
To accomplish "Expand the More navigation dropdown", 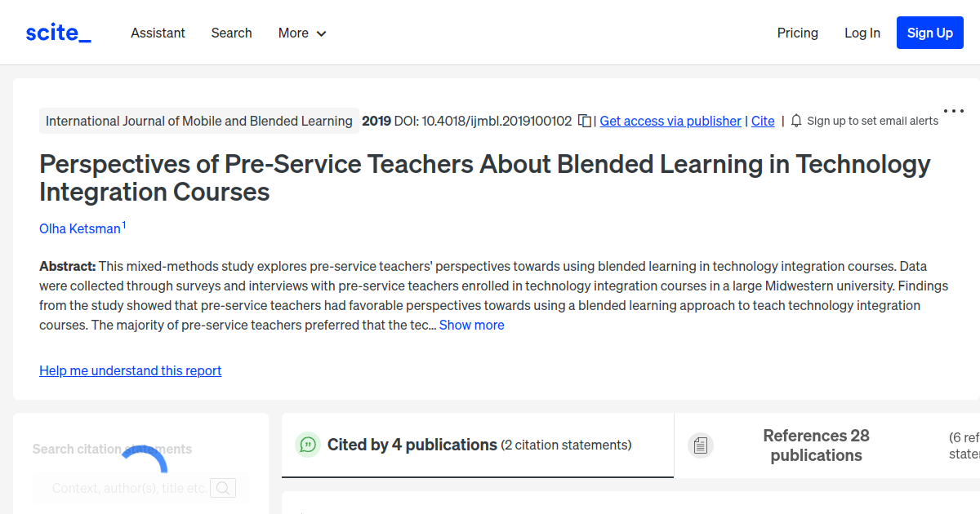I will [x=301, y=33].
